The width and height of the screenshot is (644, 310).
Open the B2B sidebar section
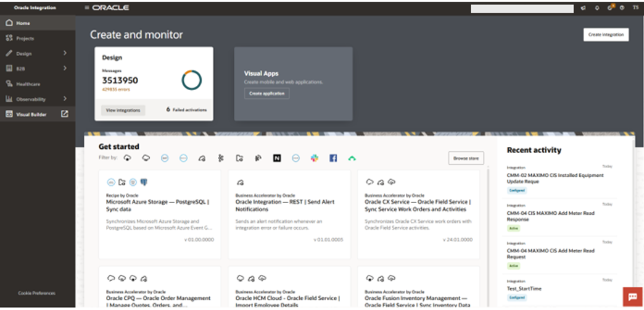(38, 69)
